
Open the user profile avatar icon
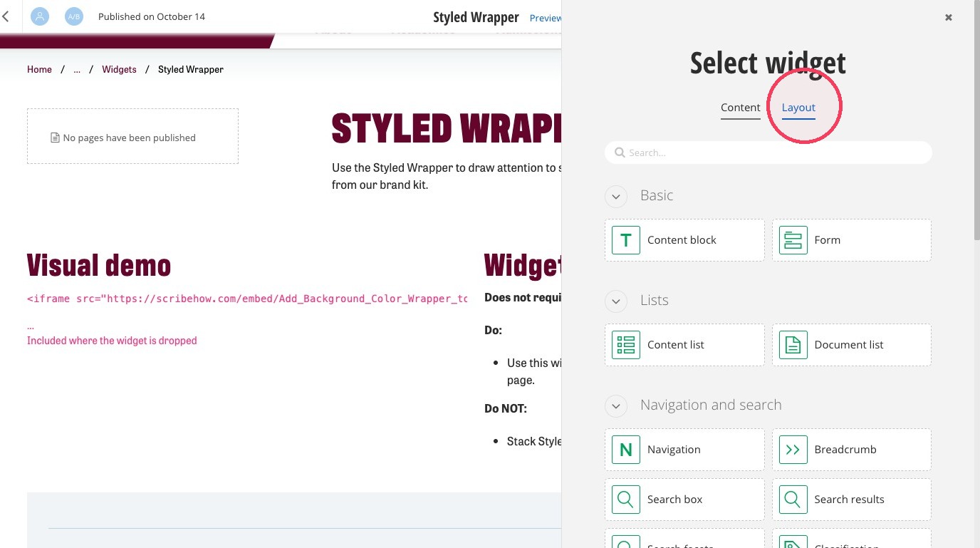[x=40, y=16]
